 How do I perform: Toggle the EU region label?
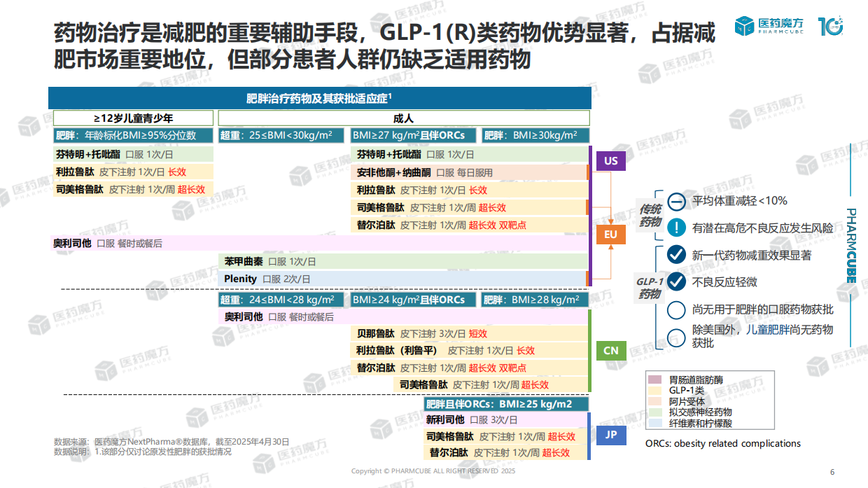pyautogui.click(x=610, y=235)
